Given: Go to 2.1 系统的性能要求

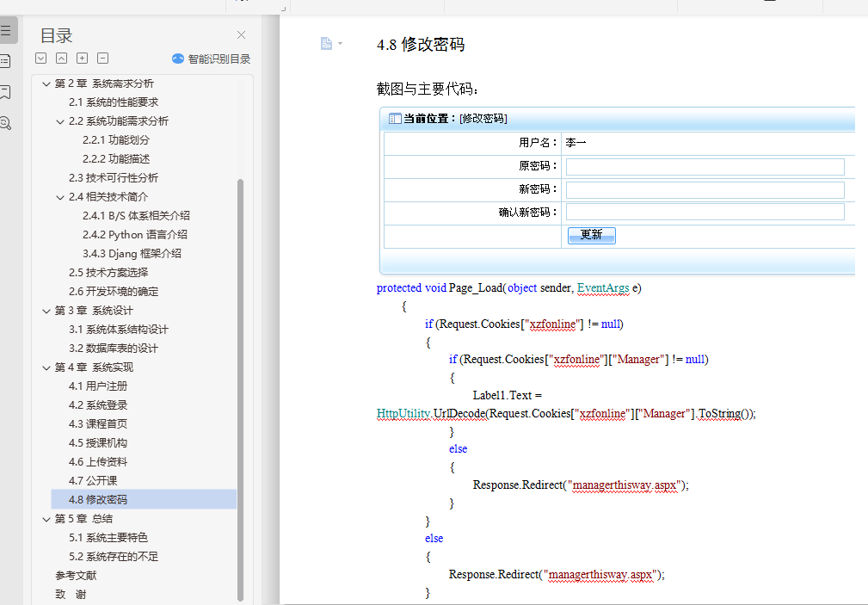Looking at the screenshot, I should point(114,102).
